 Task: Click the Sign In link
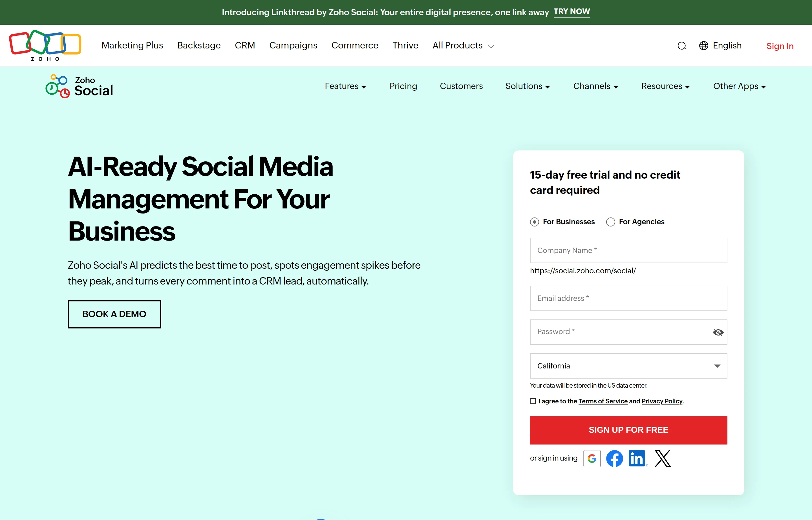coord(780,46)
